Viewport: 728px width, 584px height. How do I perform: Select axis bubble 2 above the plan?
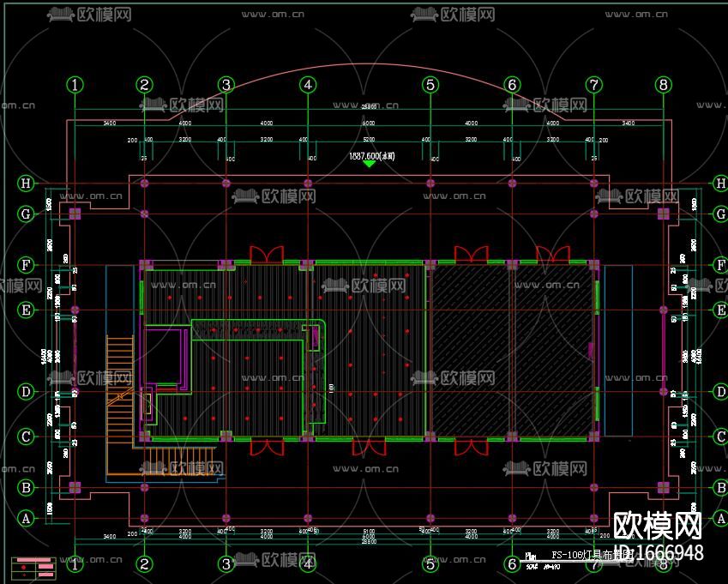pos(144,85)
